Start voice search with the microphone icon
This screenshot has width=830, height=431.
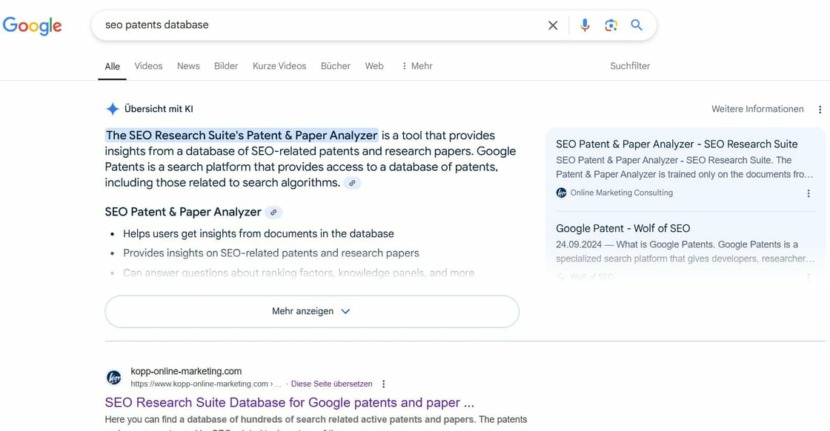pyautogui.click(x=584, y=25)
